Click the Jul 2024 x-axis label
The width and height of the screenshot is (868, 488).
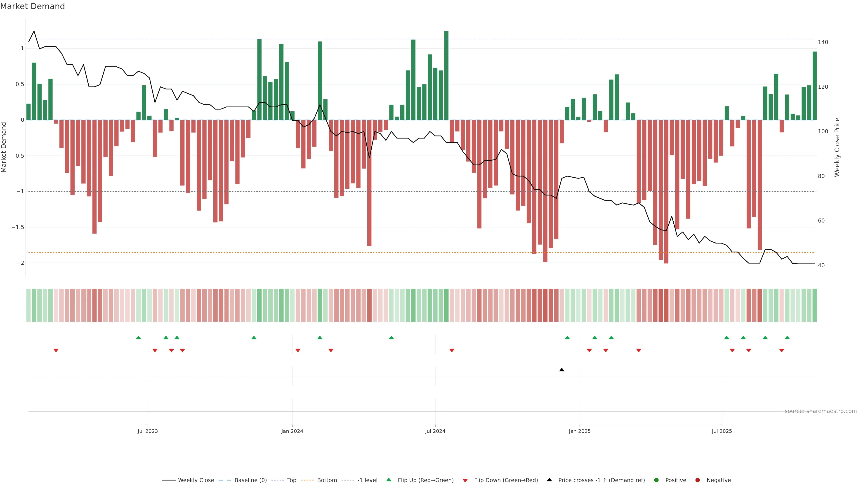coord(435,431)
